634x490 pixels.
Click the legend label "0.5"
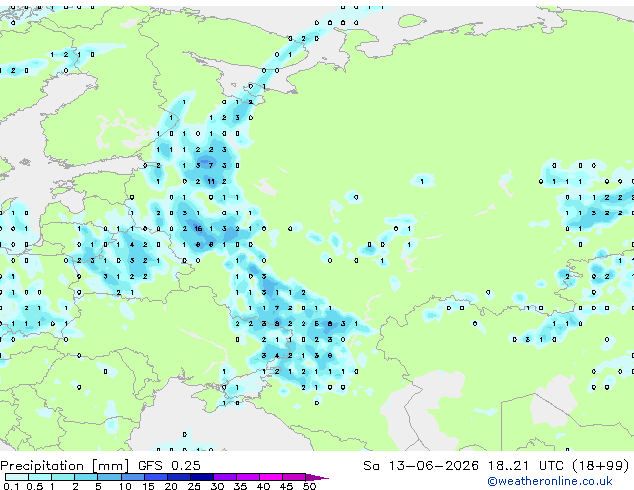pos(34,486)
